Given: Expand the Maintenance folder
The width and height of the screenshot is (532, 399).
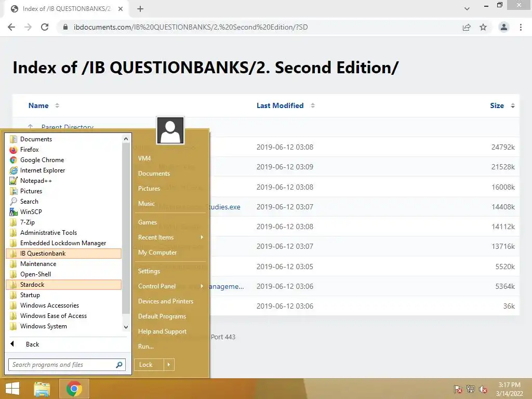Looking at the screenshot, I should [63, 263].
